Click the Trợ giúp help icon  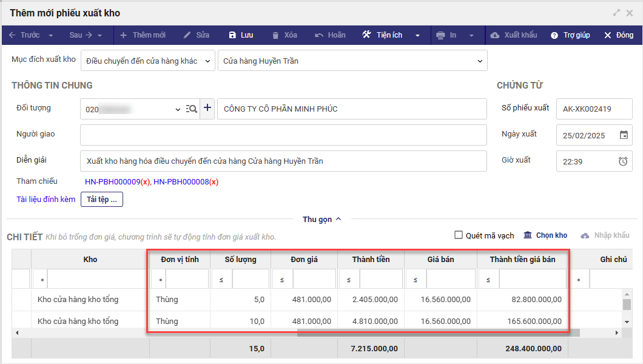pos(554,35)
